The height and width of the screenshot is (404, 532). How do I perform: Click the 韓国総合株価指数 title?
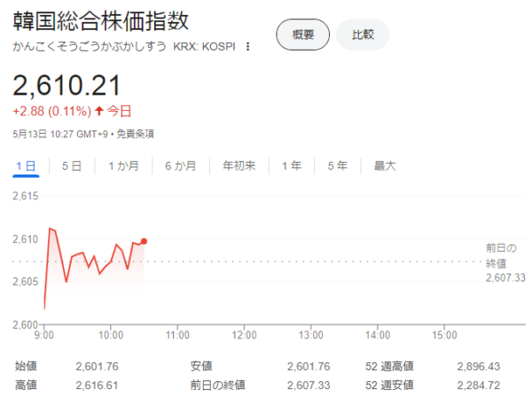click(101, 21)
